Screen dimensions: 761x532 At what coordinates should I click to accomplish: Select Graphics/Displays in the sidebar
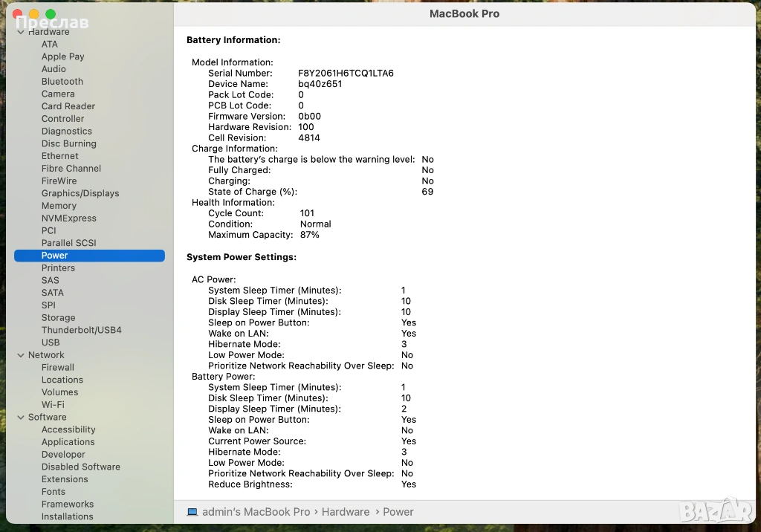click(80, 193)
